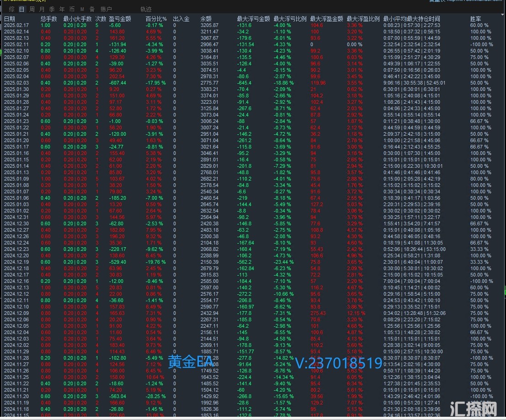Open the 轨迹 track tab
This screenshot has height=420, width=506.
pyautogui.click(x=146, y=9)
